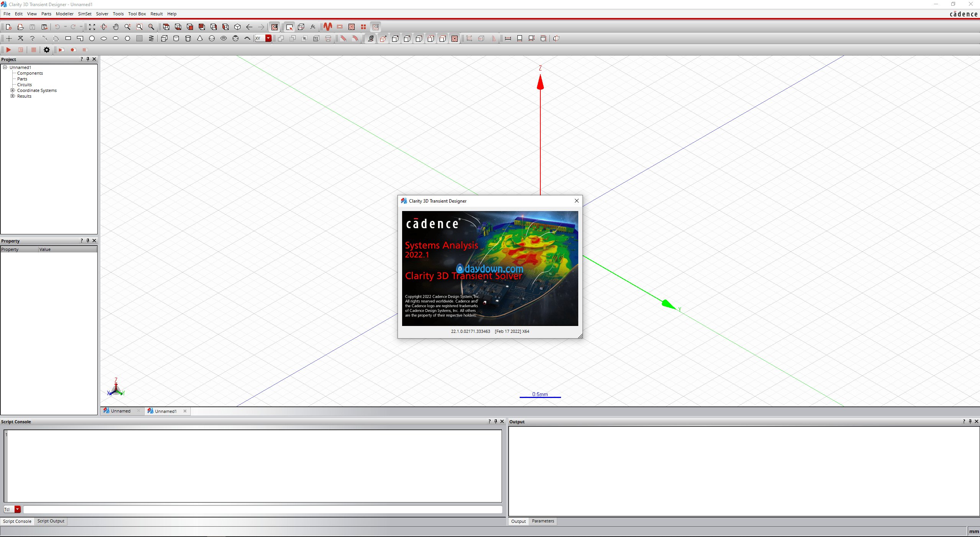Toggle mesh visibility eye icon
This screenshot has width=980, height=537.
pyautogui.click(x=275, y=27)
